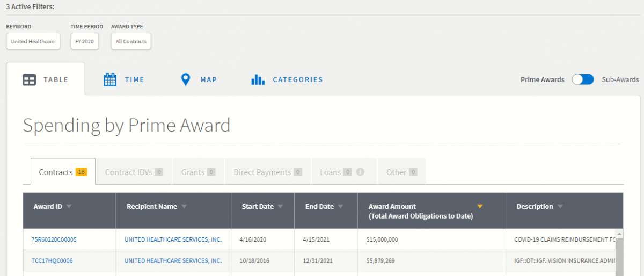644x276 pixels.
Task: Click the Categories bar chart icon
Action: 258,79
